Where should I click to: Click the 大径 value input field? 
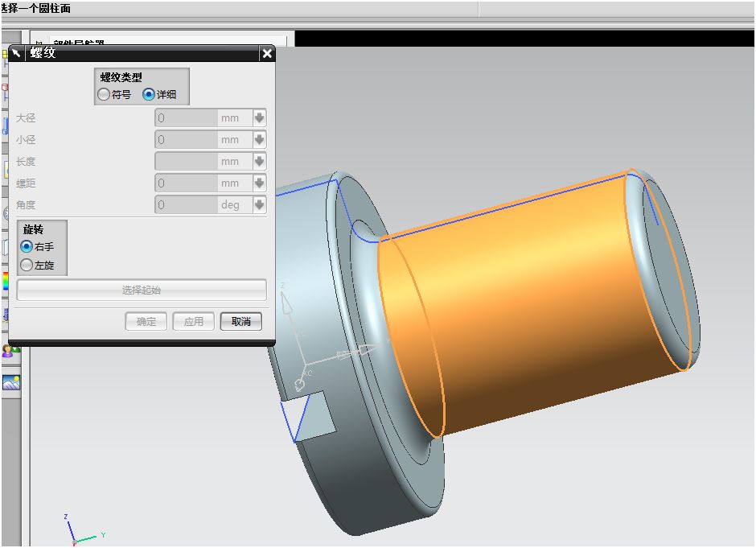coord(186,117)
